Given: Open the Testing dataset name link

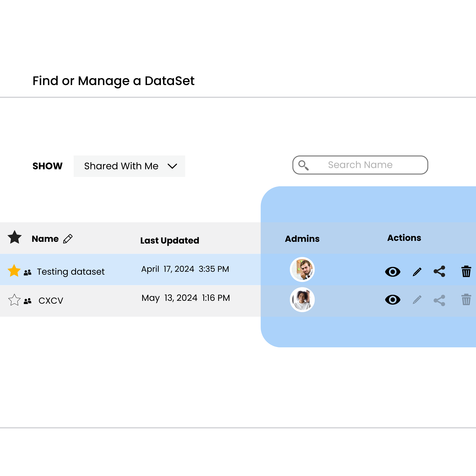Looking at the screenshot, I should [x=71, y=271].
